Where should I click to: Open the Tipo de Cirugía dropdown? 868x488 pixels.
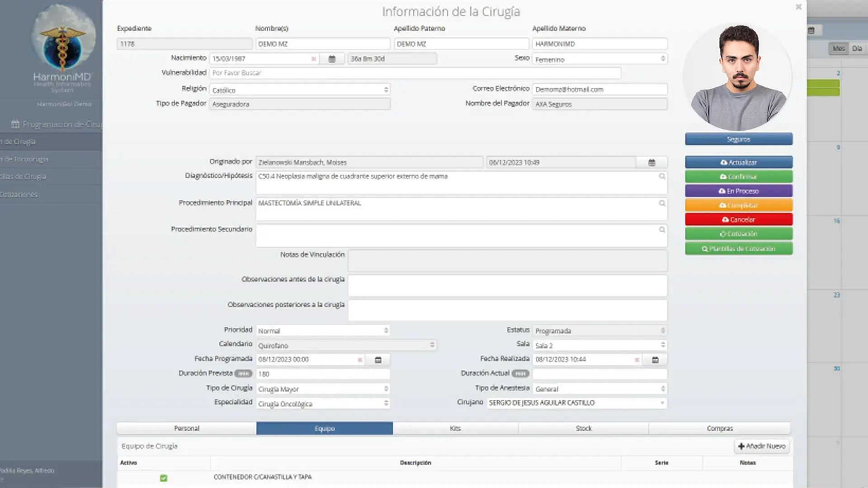point(323,389)
